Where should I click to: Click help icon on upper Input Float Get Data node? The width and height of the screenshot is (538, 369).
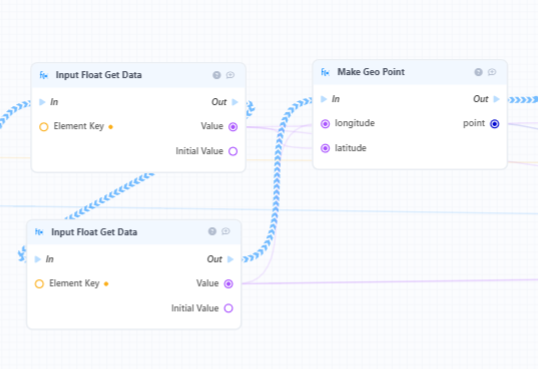click(x=217, y=75)
